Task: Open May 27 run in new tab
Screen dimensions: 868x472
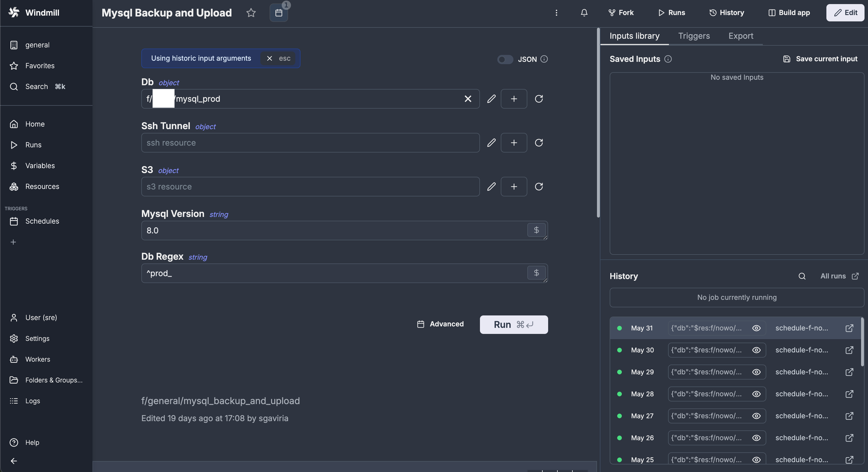Action: click(849, 416)
